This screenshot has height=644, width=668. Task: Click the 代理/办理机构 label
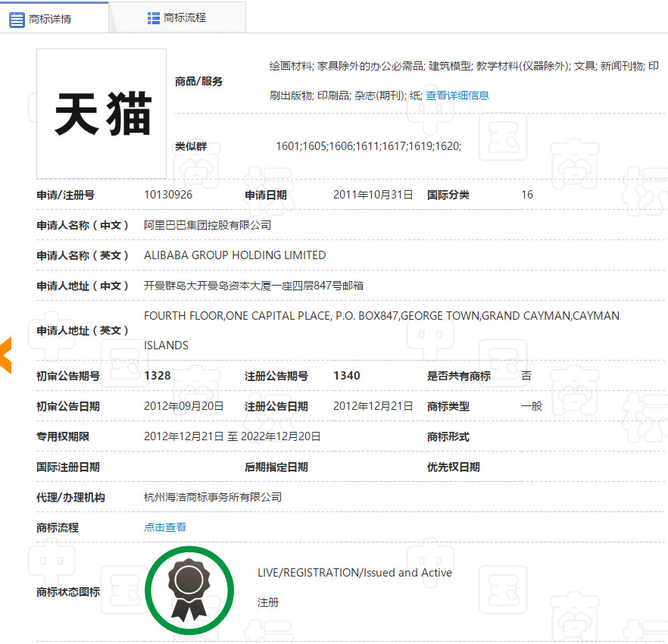[x=70, y=497]
